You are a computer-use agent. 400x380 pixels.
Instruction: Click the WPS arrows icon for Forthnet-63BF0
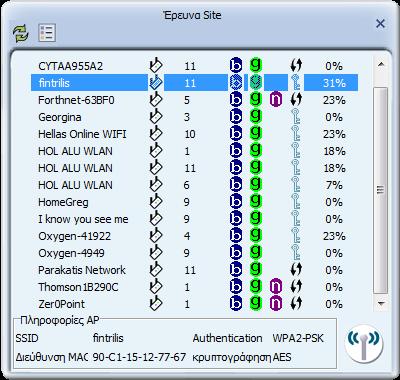tap(296, 99)
